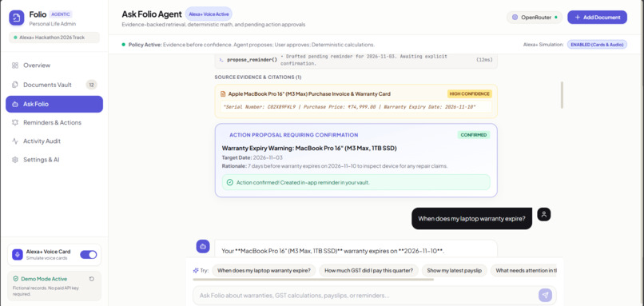Try 'When does my laptop warranty expire?' suggestion
The width and height of the screenshot is (644, 306).
(x=264, y=271)
